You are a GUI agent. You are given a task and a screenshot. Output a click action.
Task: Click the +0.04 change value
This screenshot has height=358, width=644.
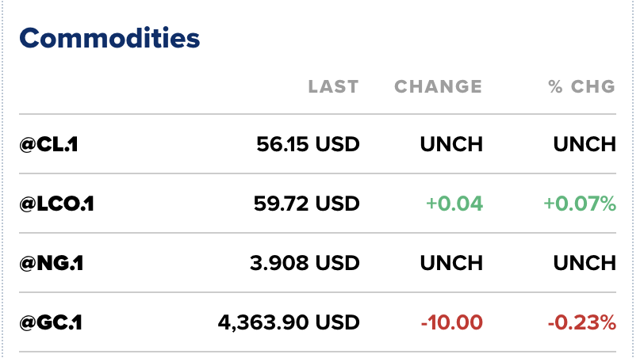click(454, 204)
